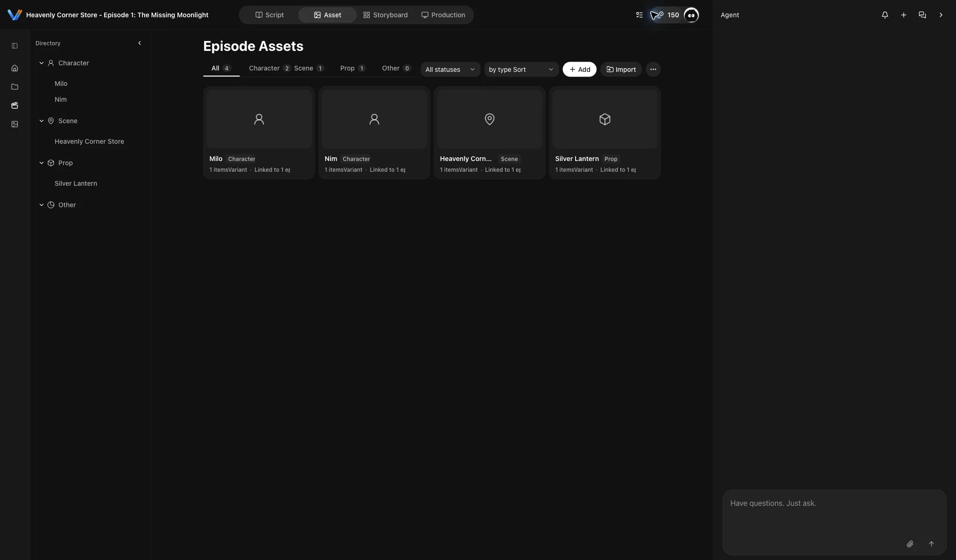Filter assets by the Prop tab
The image size is (956, 560).
tap(352, 68)
